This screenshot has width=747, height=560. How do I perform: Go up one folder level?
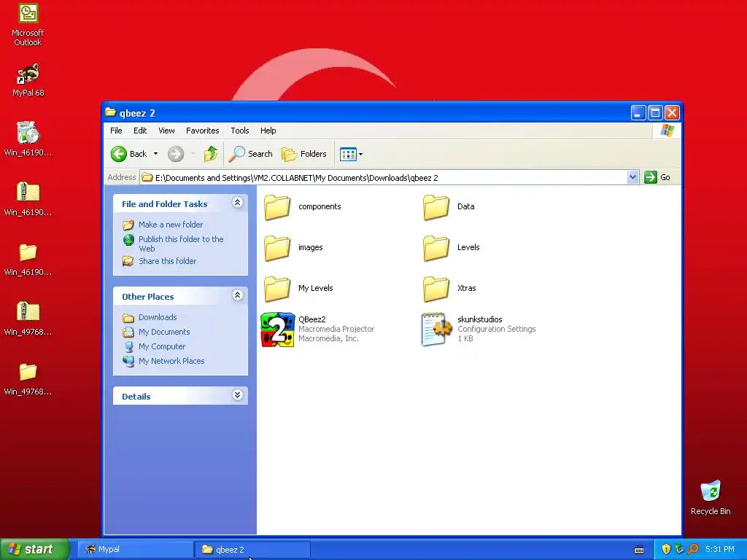click(211, 154)
